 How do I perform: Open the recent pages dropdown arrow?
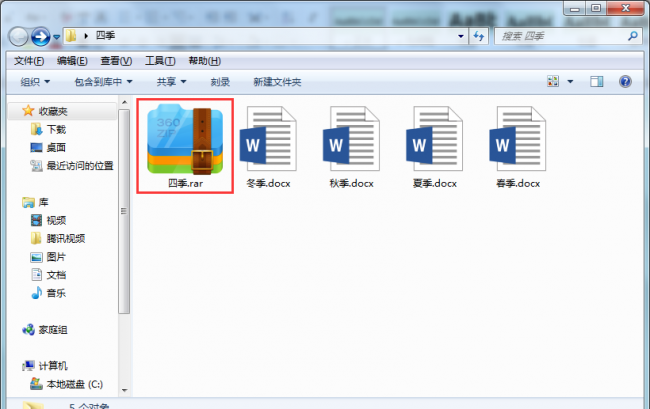(57, 37)
